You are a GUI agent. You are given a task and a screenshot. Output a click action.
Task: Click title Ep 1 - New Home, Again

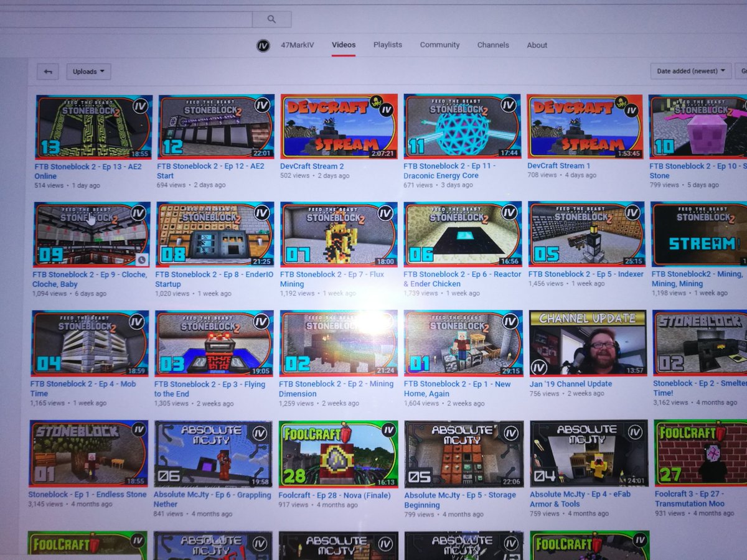pyautogui.click(x=457, y=389)
